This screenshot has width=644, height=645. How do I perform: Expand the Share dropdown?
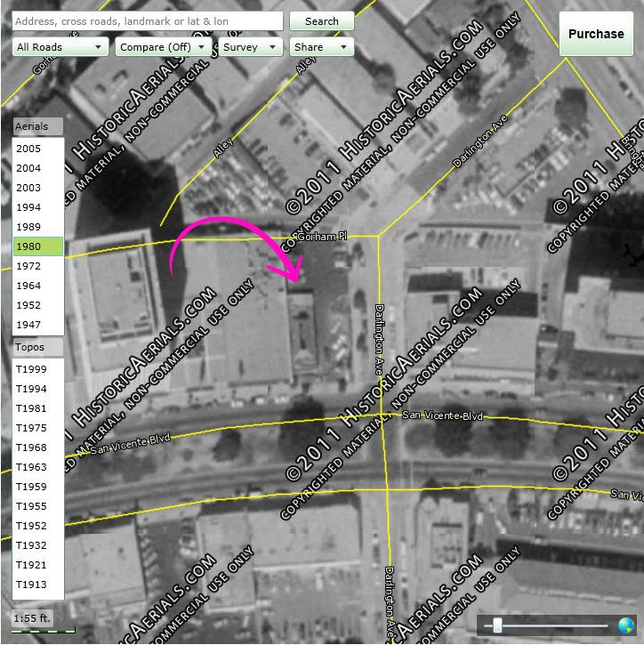tap(321, 47)
